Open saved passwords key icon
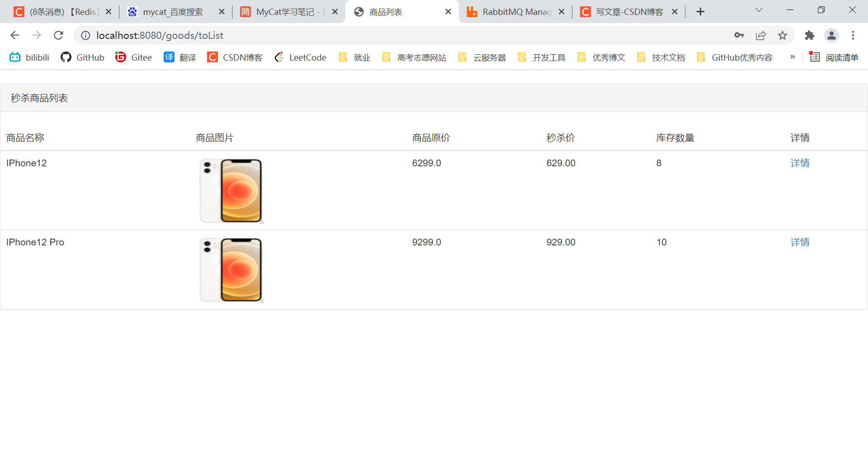 739,35
